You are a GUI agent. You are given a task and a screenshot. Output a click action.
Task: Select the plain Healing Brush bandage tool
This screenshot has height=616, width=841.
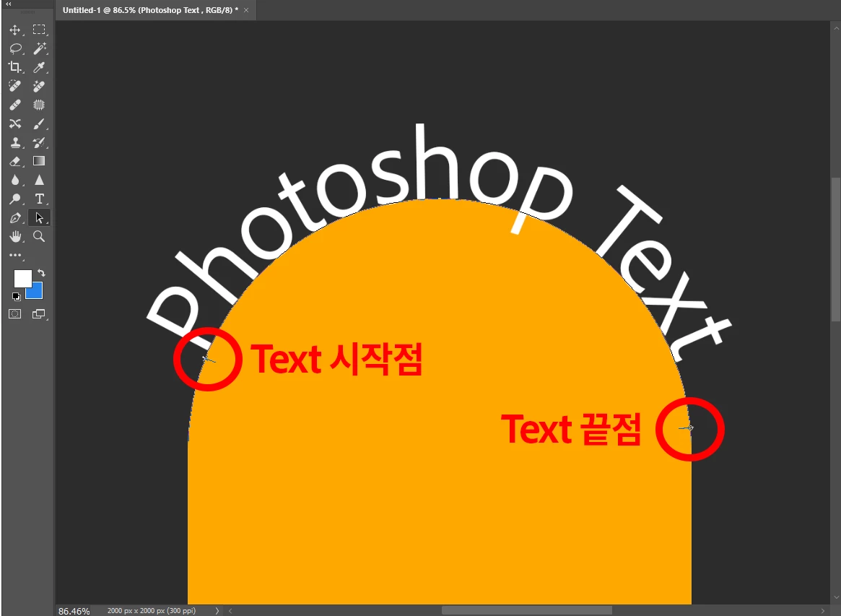point(15,105)
